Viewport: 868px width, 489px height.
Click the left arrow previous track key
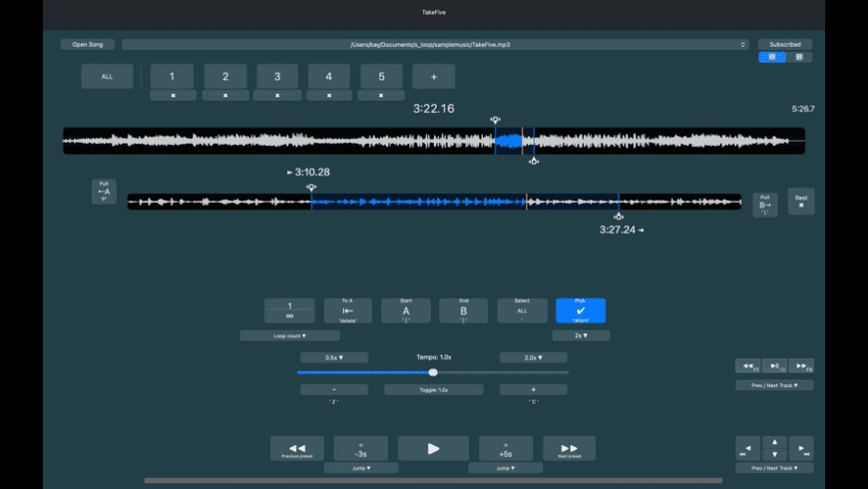(x=748, y=448)
